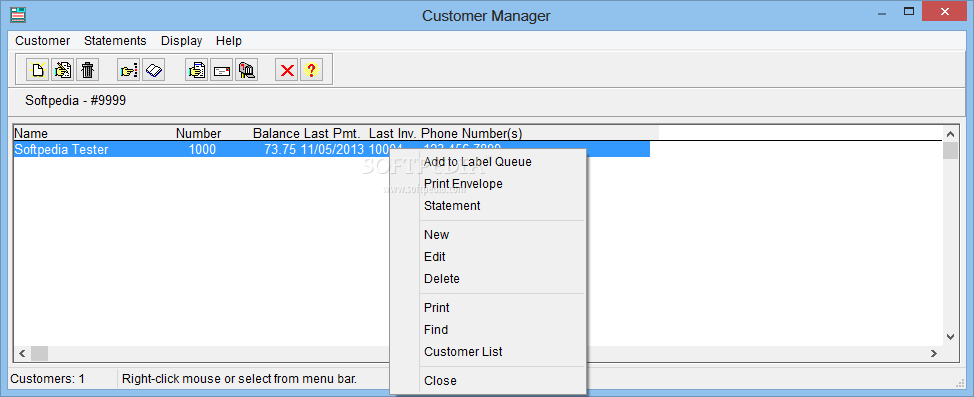Select Statement from the context menu

tap(488, 206)
